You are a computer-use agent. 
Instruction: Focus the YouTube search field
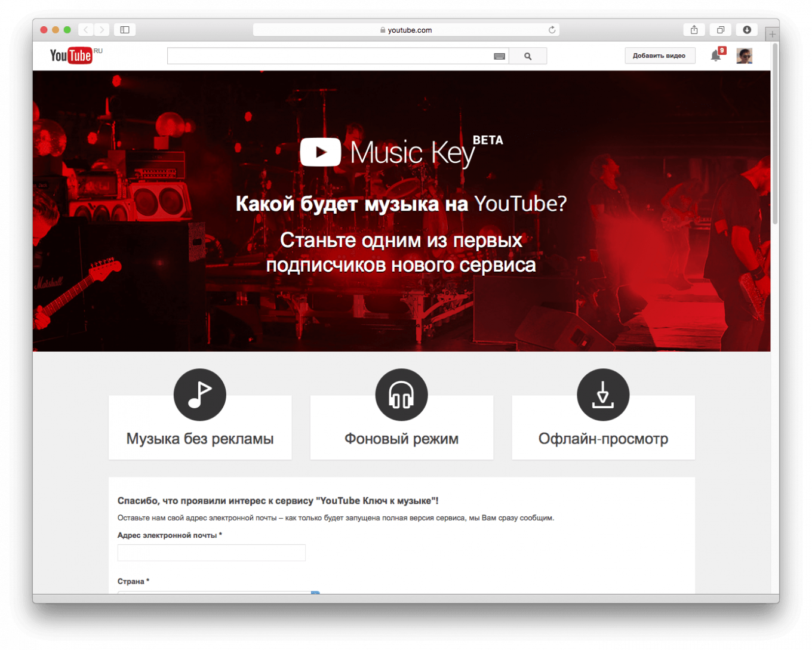tap(328, 56)
